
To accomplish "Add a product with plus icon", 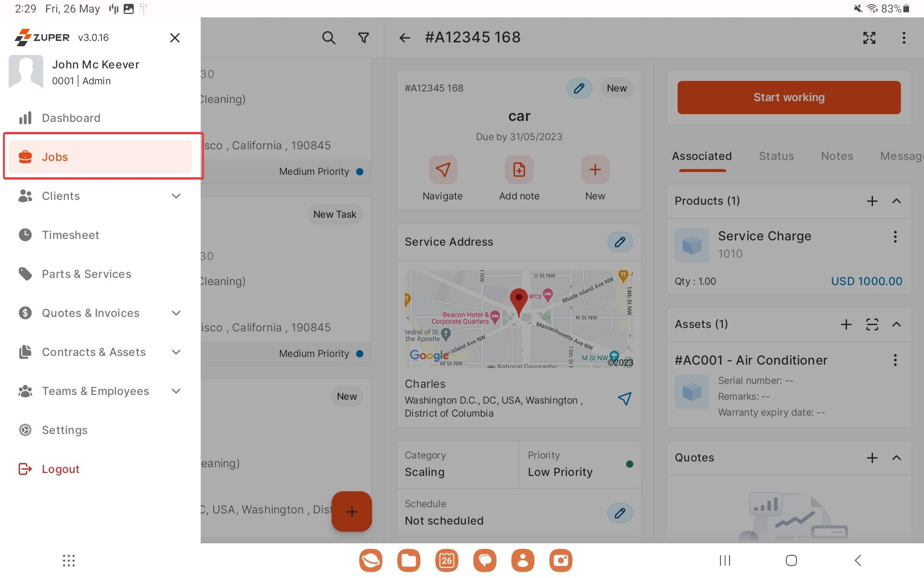I will 872,201.
